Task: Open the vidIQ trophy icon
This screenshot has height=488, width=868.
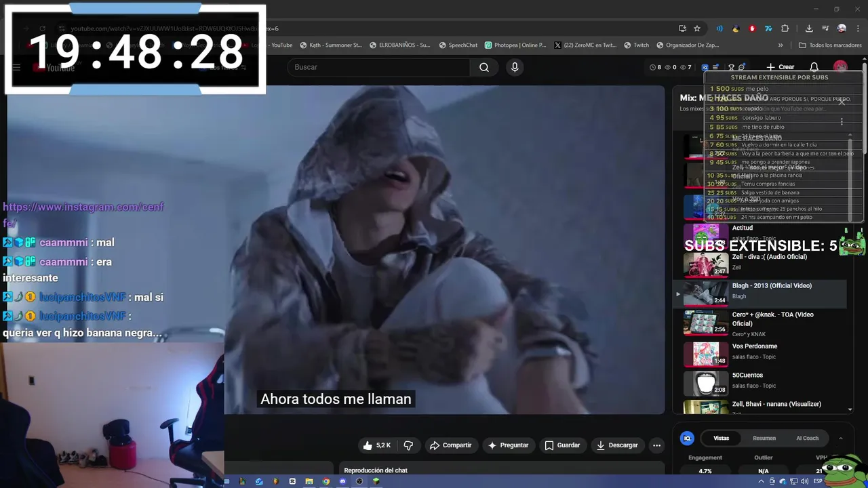Action: tap(731, 67)
